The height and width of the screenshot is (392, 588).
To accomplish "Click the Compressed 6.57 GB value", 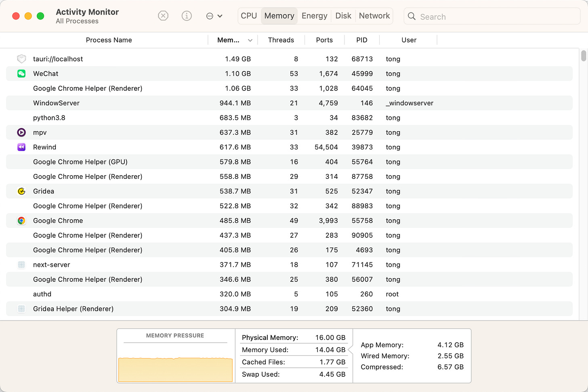I will [x=450, y=367].
